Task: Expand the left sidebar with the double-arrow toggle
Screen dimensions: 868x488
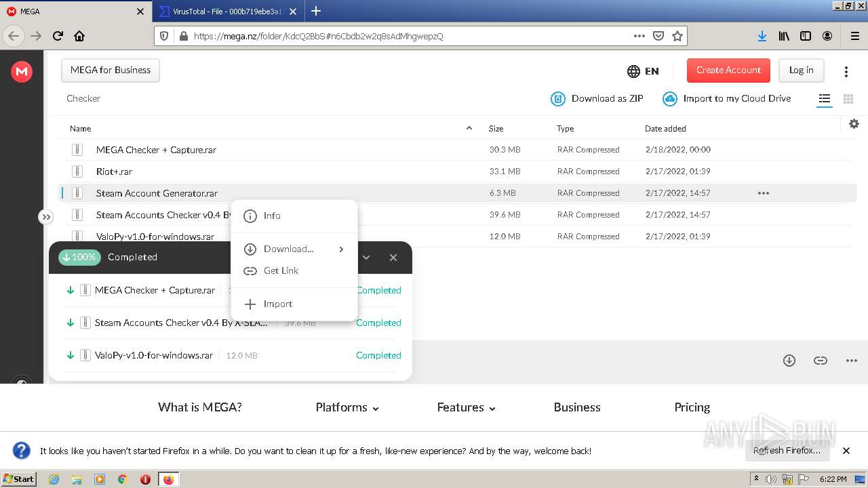Action: 45,217
